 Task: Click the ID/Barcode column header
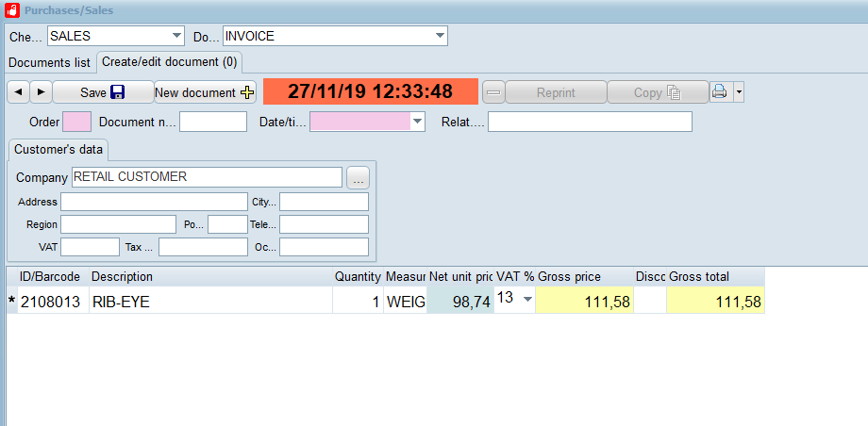pyautogui.click(x=53, y=277)
